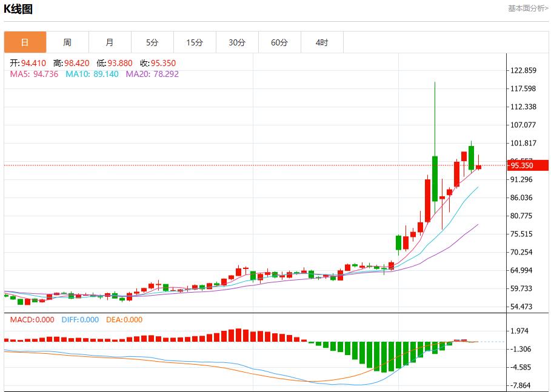This screenshot has height=392, width=551.
Task: Click the MACD value label
Action: pyautogui.click(x=31, y=320)
